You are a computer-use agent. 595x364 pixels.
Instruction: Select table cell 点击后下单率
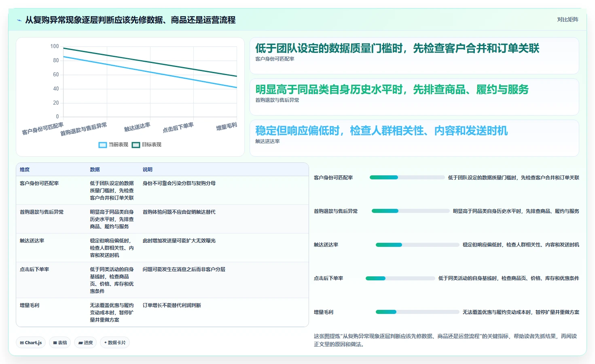point(34,269)
